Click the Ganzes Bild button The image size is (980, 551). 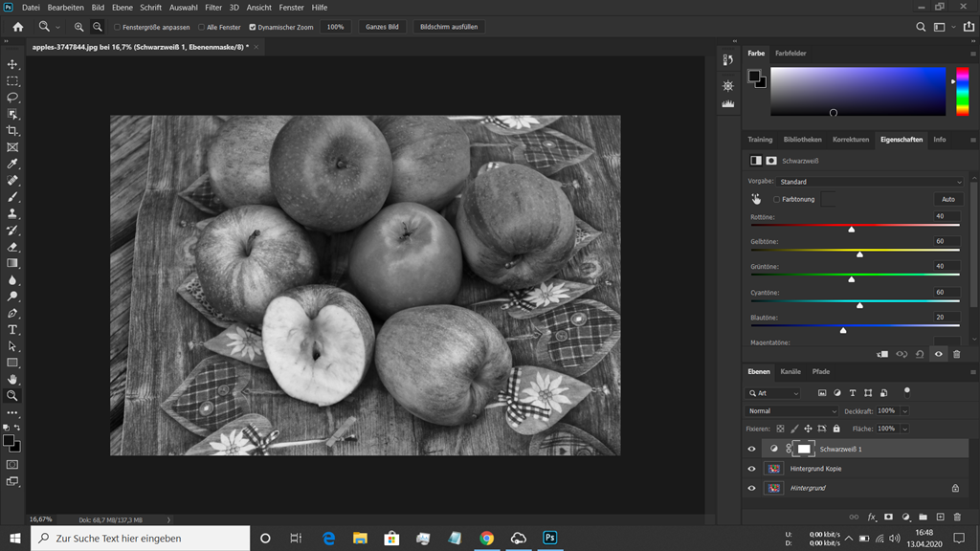point(382,27)
